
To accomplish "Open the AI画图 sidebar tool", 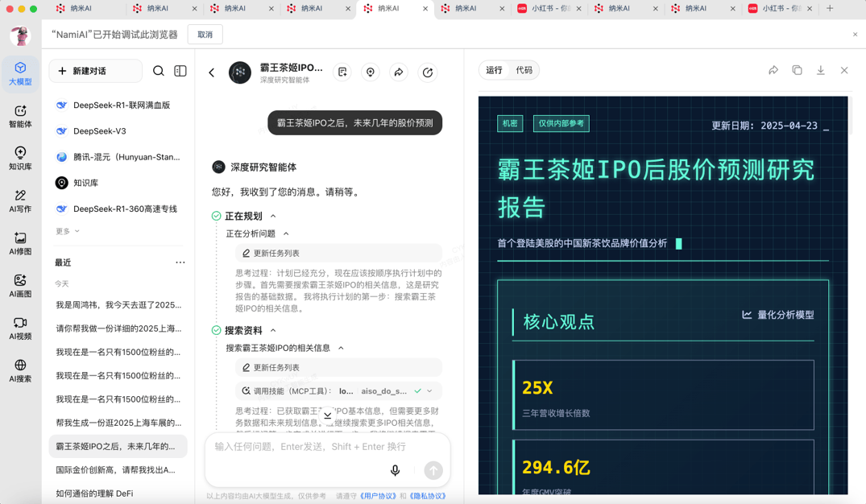I will point(20,286).
